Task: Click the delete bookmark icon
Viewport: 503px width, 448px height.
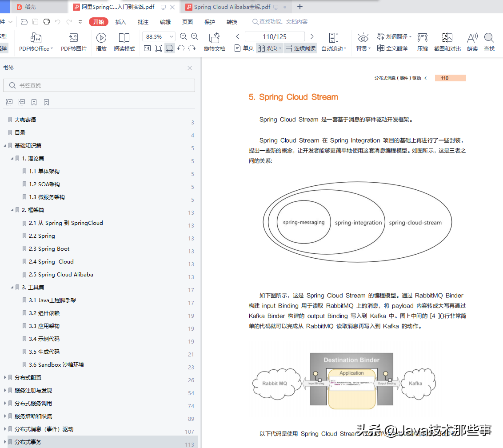Action: [x=47, y=102]
